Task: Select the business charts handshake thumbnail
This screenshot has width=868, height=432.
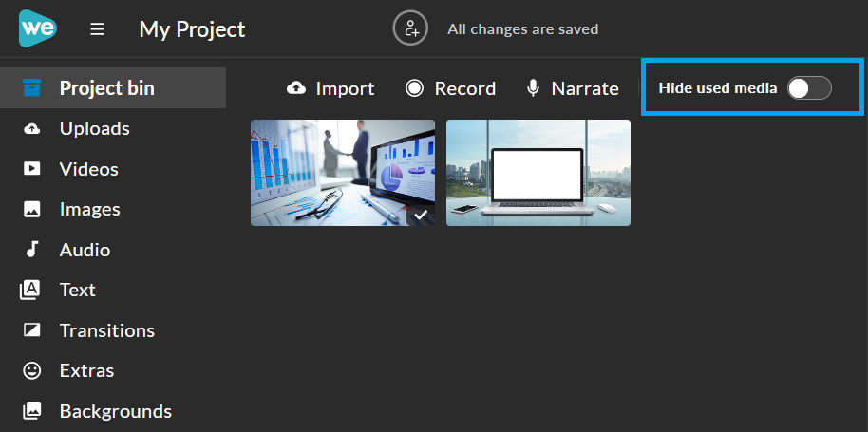Action: pos(343,173)
